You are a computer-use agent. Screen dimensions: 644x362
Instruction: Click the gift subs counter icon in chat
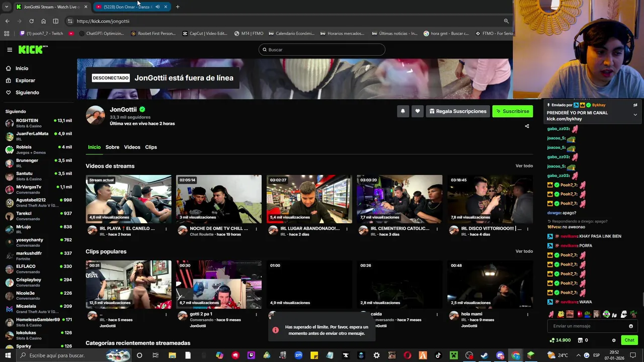[x=579, y=340]
